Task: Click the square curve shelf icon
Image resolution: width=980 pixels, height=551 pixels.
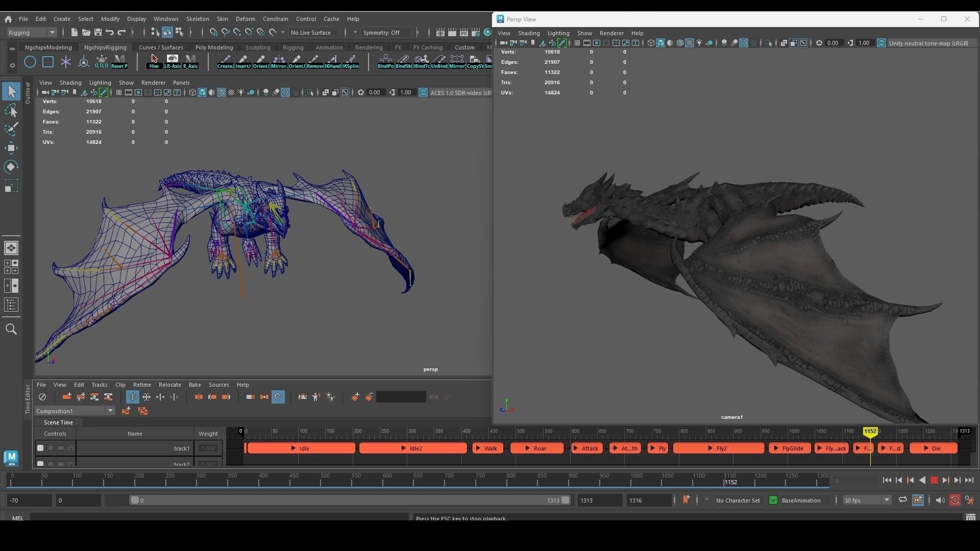Action: [x=48, y=62]
